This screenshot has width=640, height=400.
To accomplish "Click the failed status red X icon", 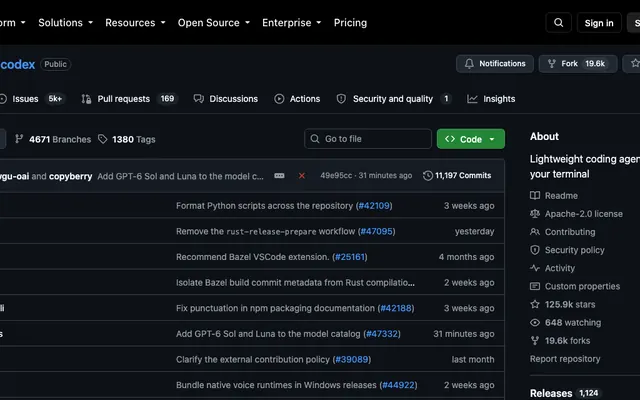I will 302,176.
